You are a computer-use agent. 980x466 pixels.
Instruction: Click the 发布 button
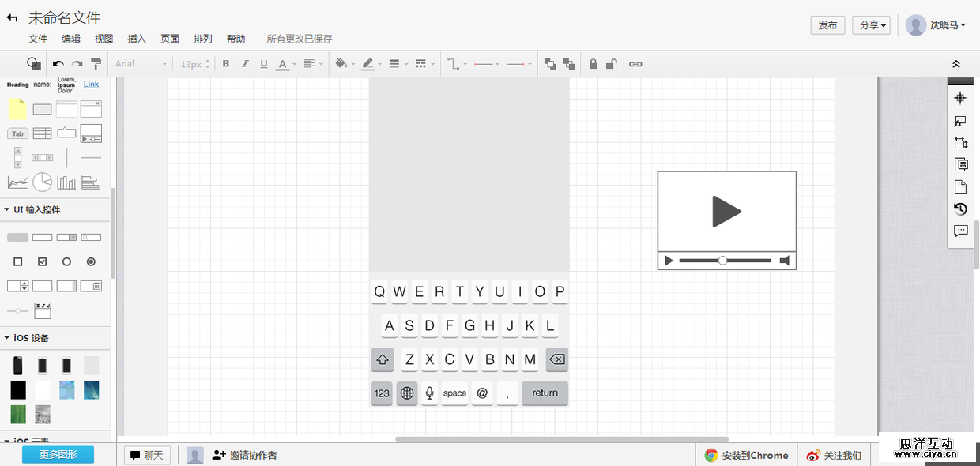(x=827, y=24)
